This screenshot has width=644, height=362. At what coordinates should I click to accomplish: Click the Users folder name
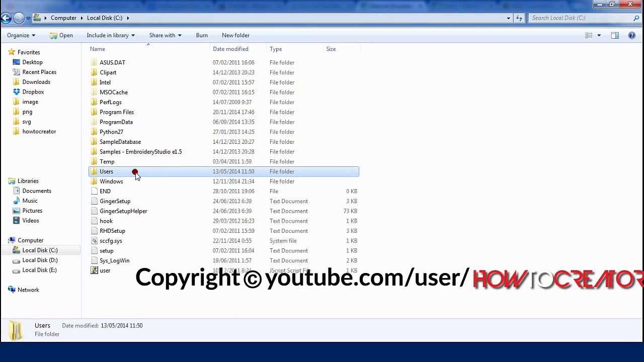click(x=106, y=171)
